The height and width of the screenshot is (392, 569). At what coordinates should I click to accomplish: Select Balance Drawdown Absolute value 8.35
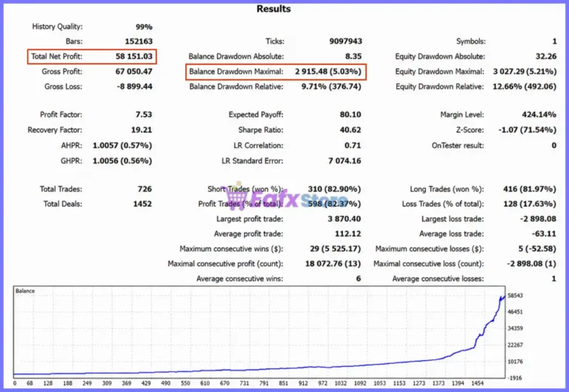coord(353,56)
